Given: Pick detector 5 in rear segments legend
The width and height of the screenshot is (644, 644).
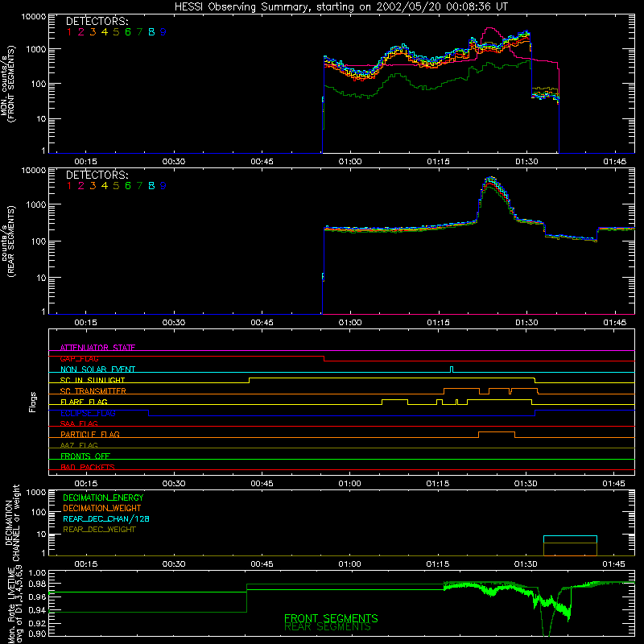Looking at the screenshot, I should [116, 186].
